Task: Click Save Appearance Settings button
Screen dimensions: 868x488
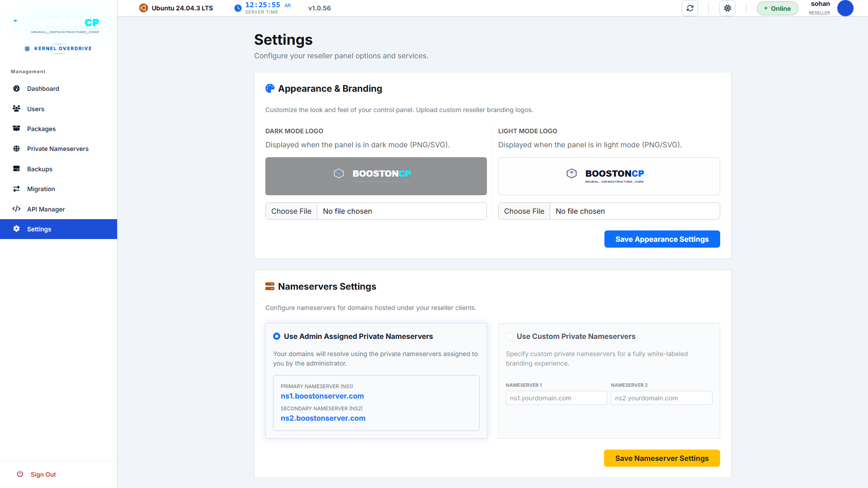Action: click(x=662, y=239)
